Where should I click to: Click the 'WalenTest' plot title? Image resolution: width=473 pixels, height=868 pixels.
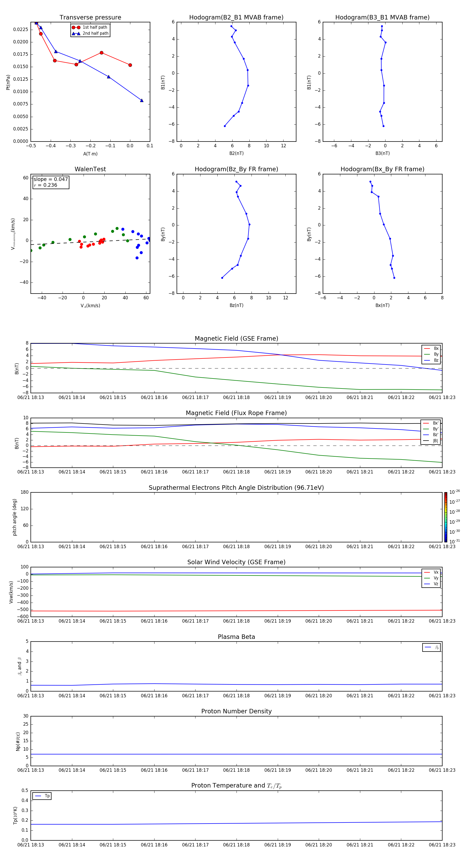90,169
